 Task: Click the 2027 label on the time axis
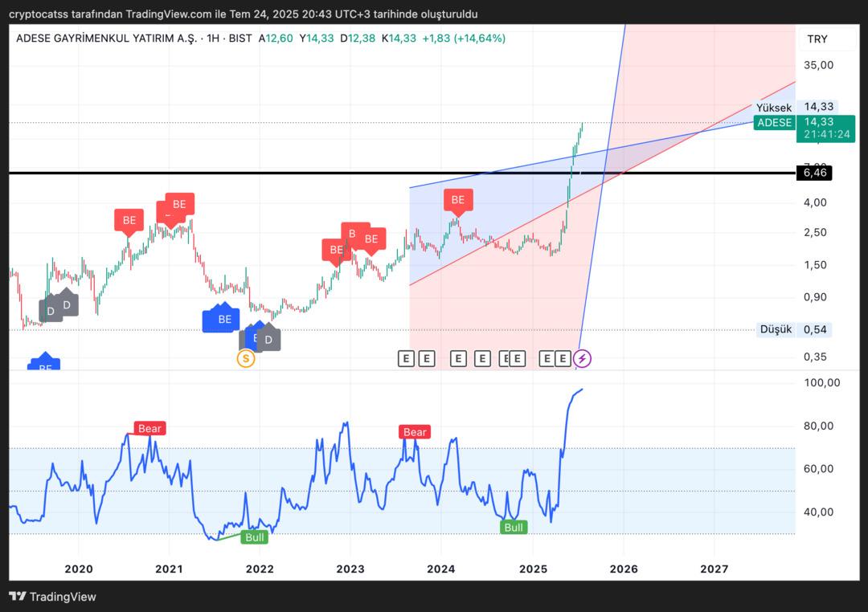(x=714, y=569)
